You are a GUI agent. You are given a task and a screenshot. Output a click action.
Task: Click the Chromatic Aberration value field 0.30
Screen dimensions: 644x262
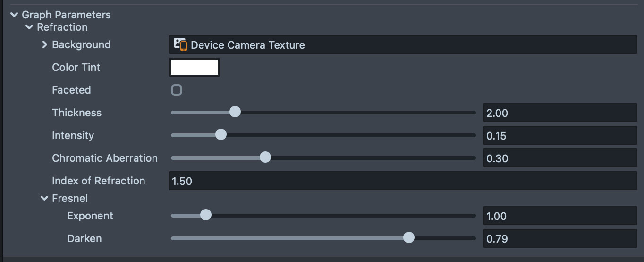click(x=560, y=158)
